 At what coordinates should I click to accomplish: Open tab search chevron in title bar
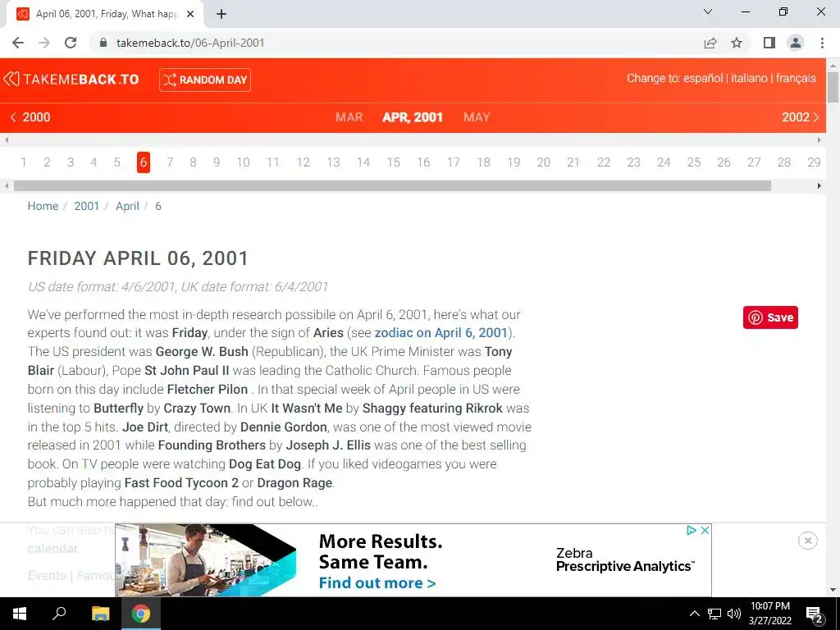point(708,11)
